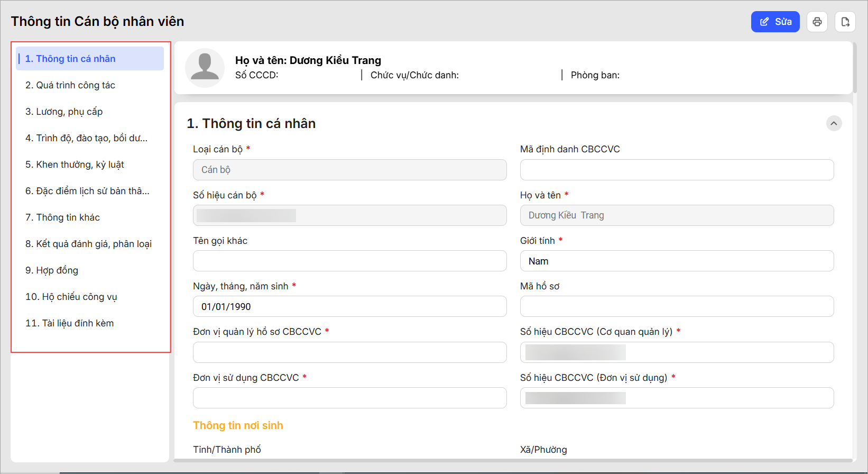
Task: Open the Đơn vị quản lý hồ sơ field
Action: pyautogui.click(x=349, y=352)
